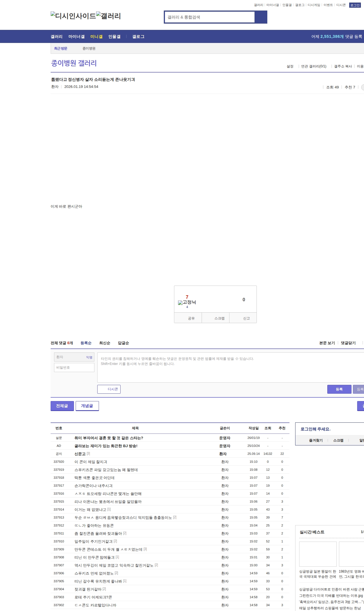Expand the 최근방문 recent visits bar

tap(61, 48)
